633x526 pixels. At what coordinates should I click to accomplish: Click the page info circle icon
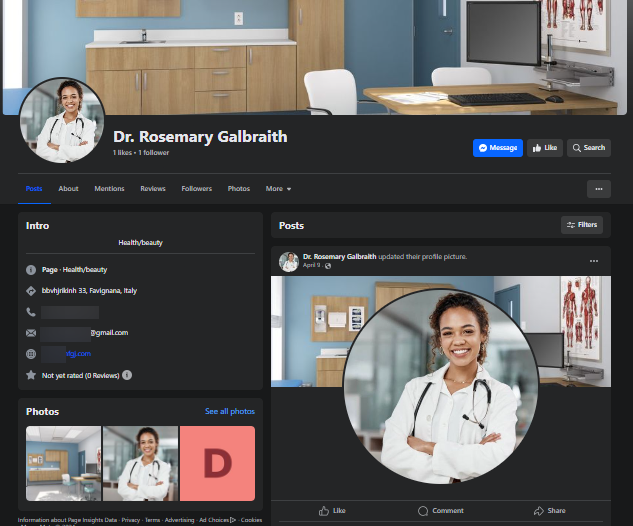point(31,270)
